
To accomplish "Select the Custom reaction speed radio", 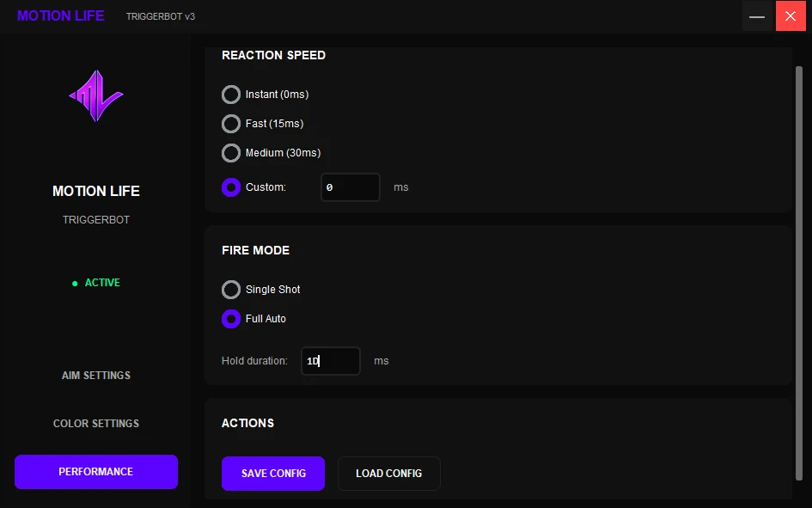I will pos(231,187).
